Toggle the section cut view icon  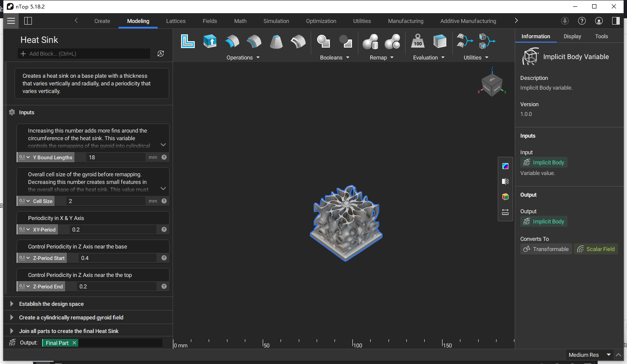505,181
